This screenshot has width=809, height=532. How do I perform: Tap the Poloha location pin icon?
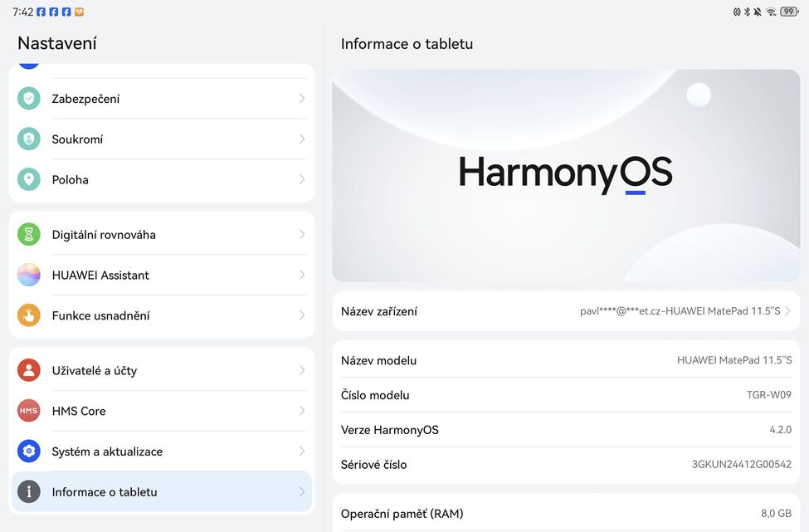[x=29, y=179]
